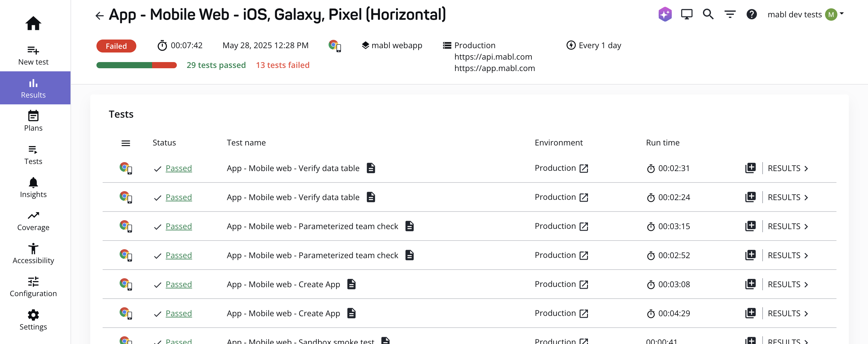This screenshot has height=344, width=868.
Task: Open the purple AI sparkle icon
Action: [x=665, y=14]
